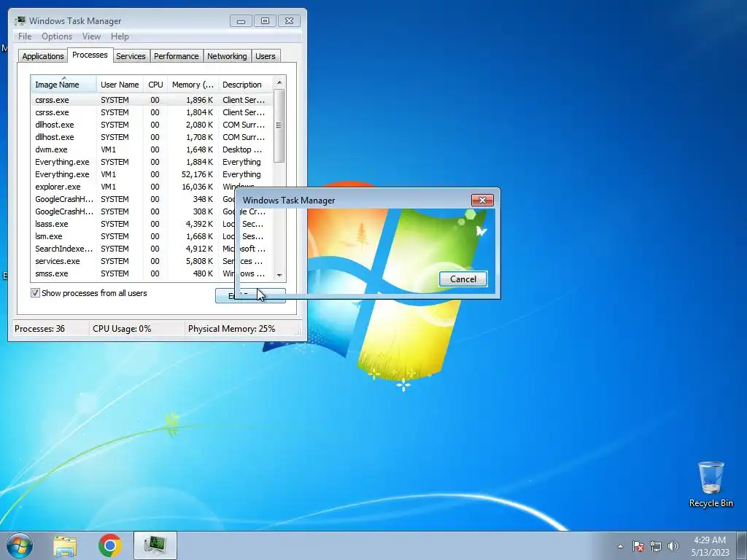Select the dllhost.exe row with 1,708 K

tap(152, 137)
